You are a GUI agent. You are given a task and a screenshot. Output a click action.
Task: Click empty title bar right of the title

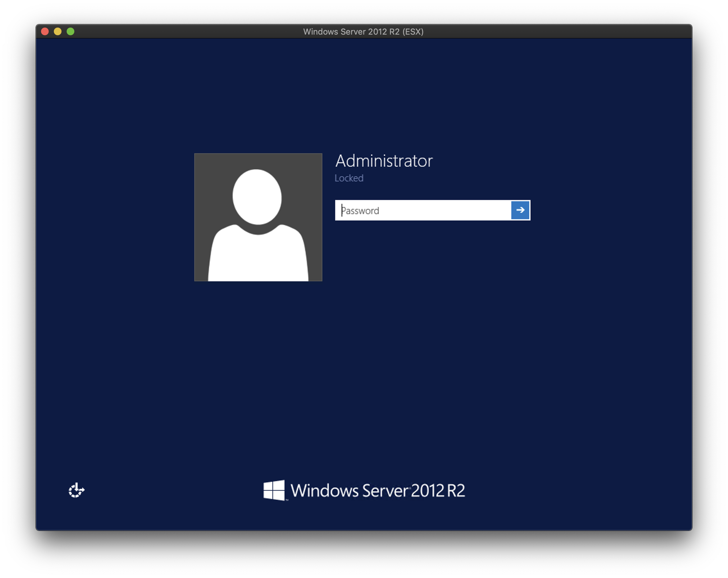coord(557,32)
